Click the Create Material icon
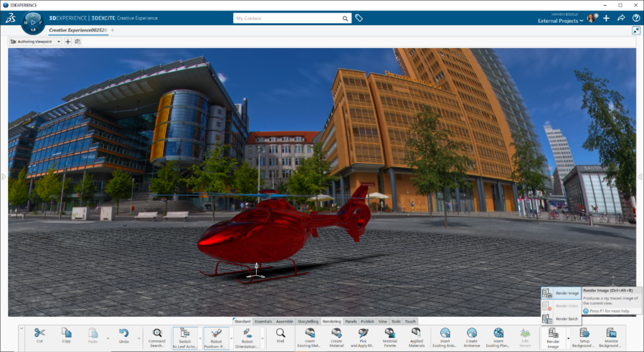644x352 pixels. tap(336, 332)
